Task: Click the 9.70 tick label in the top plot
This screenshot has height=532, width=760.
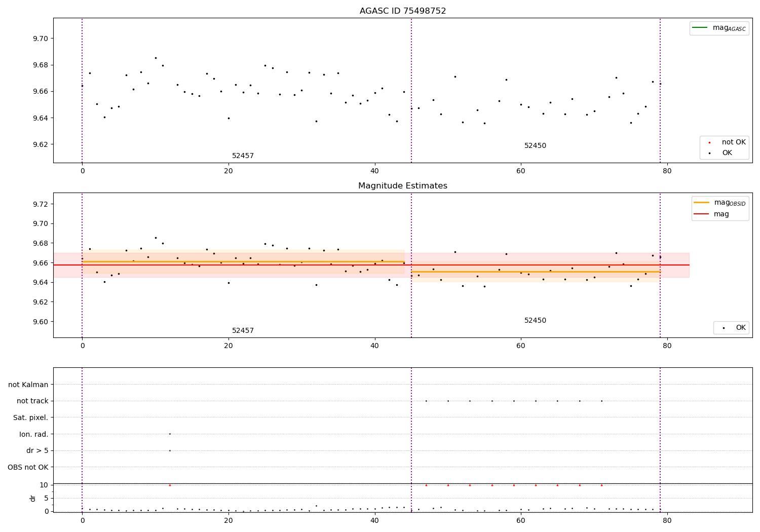Action: coord(41,39)
